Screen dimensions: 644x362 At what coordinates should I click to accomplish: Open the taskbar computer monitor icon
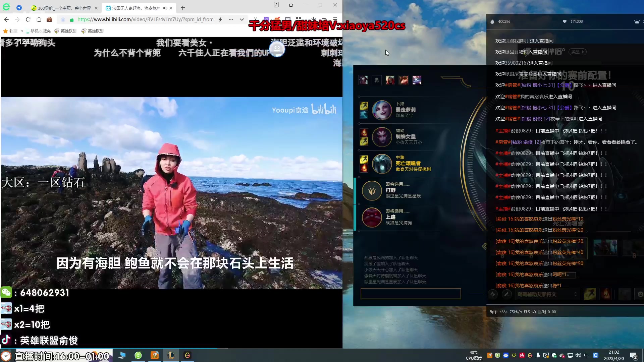[122, 355]
